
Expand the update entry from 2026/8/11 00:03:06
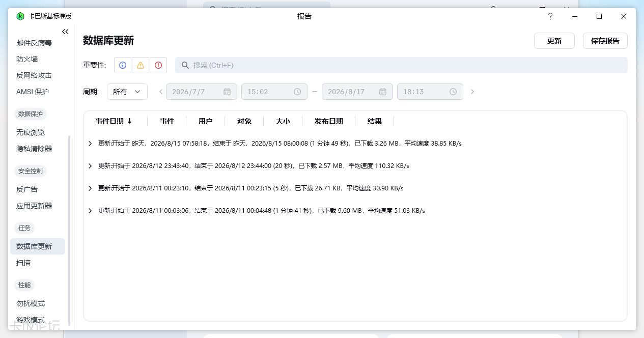[x=90, y=211]
